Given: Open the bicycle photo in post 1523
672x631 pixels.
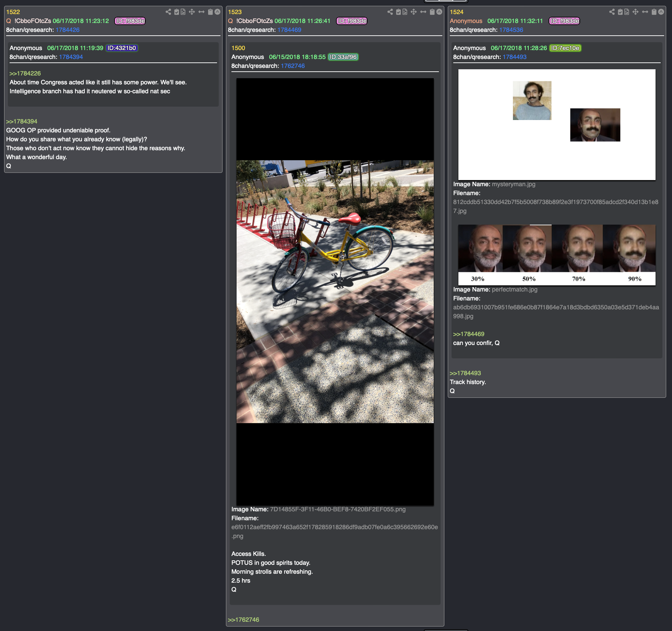Looking at the screenshot, I should point(335,291).
